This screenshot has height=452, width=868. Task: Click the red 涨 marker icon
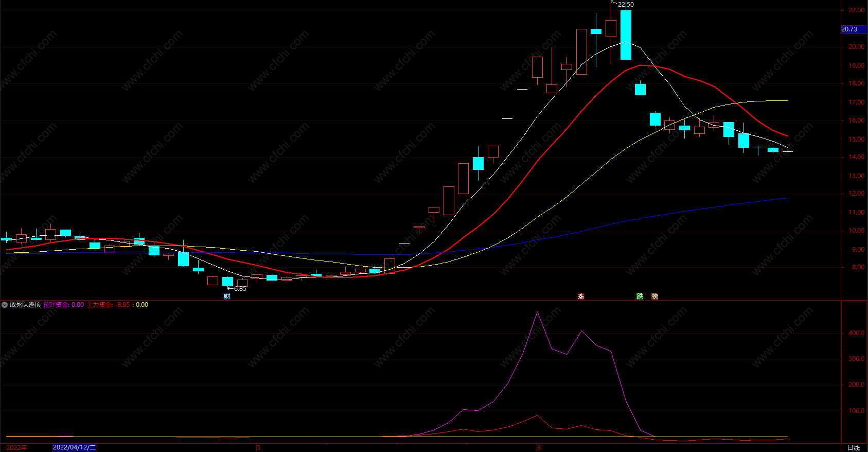tap(581, 297)
